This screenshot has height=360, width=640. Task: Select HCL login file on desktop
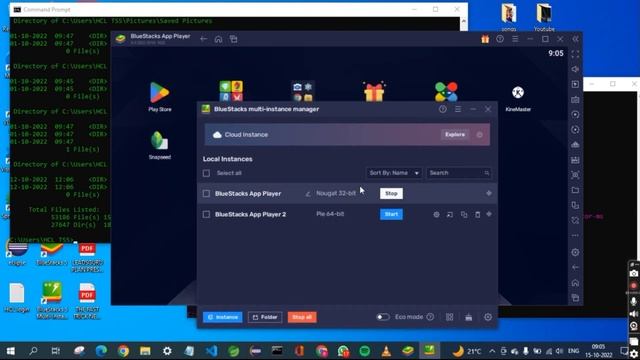click(x=17, y=298)
